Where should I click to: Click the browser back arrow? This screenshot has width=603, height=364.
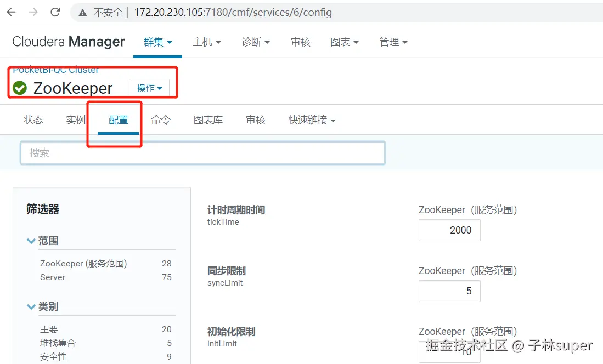point(12,12)
